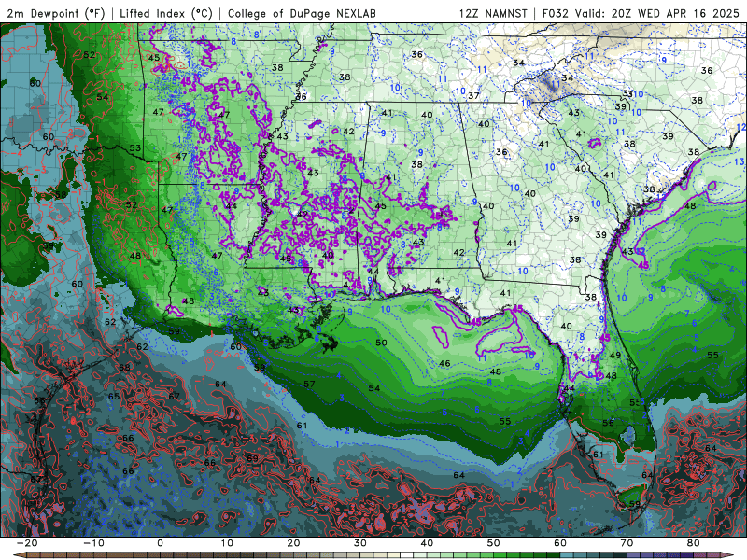Click the black 57 dewpoint value over Gulf
The width and height of the screenshot is (747, 560).
(x=309, y=384)
